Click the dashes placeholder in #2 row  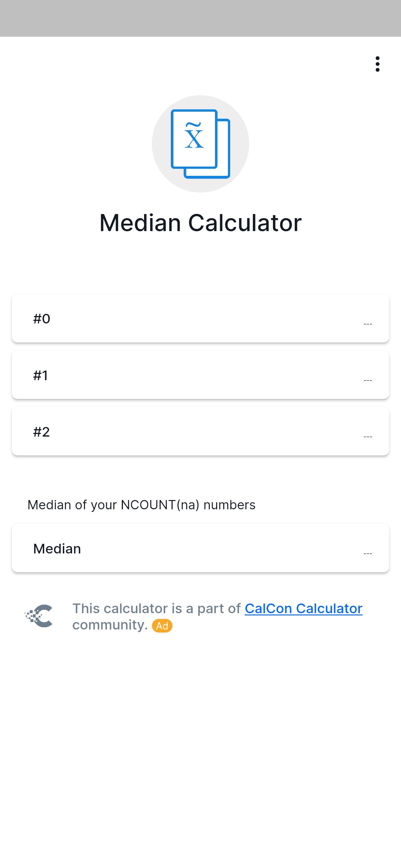368,437
